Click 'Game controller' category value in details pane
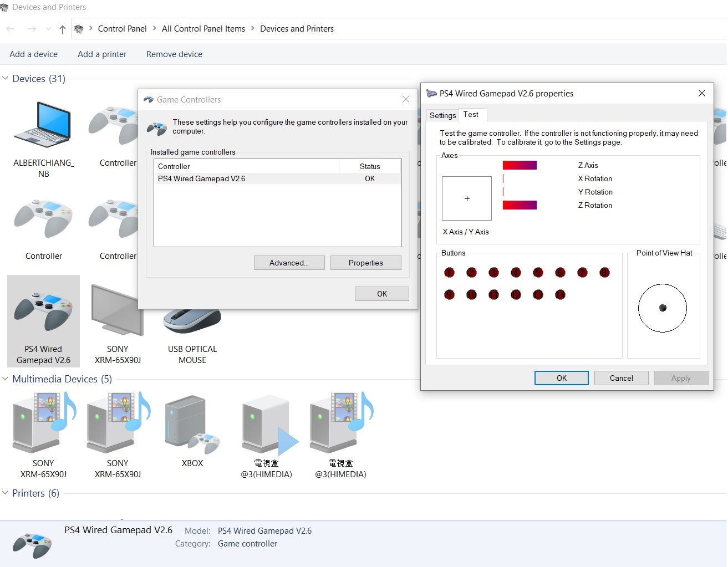Image resolution: width=728 pixels, height=567 pixels. pos(248,544)
